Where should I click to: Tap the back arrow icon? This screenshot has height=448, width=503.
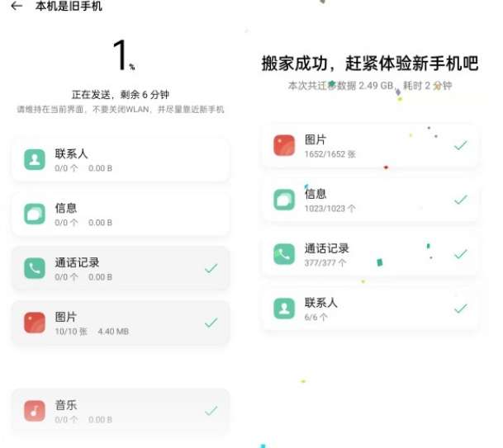tap(17, 7)
